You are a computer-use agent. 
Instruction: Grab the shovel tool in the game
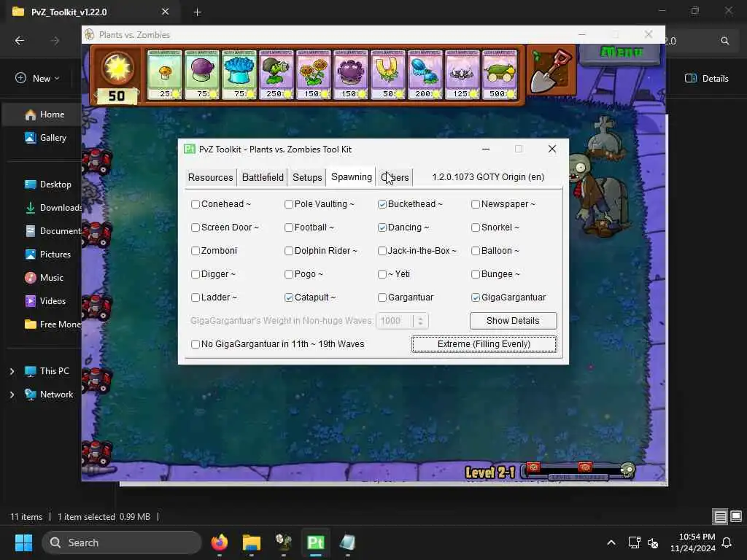(x=551, y=71)
